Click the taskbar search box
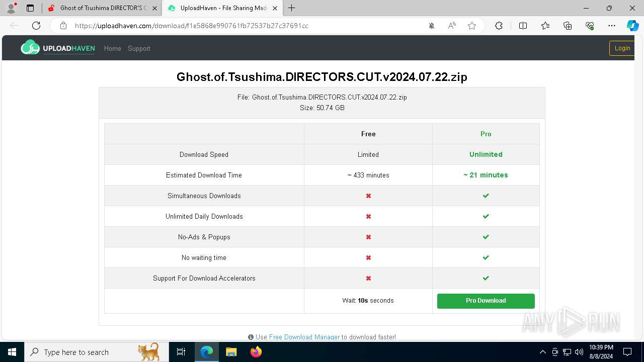Image resolution: width=644 pixels, height=362 pixels. pos(96,352)
